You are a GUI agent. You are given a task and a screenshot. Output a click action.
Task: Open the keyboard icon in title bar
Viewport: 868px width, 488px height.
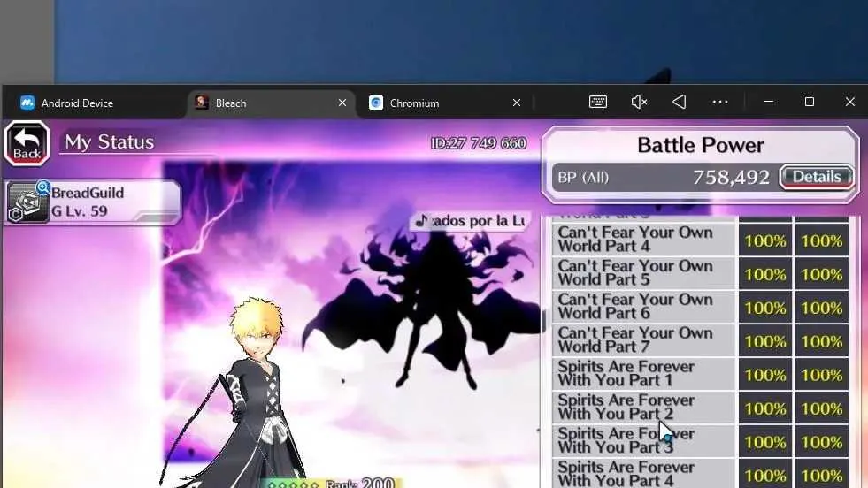point(598,102)
